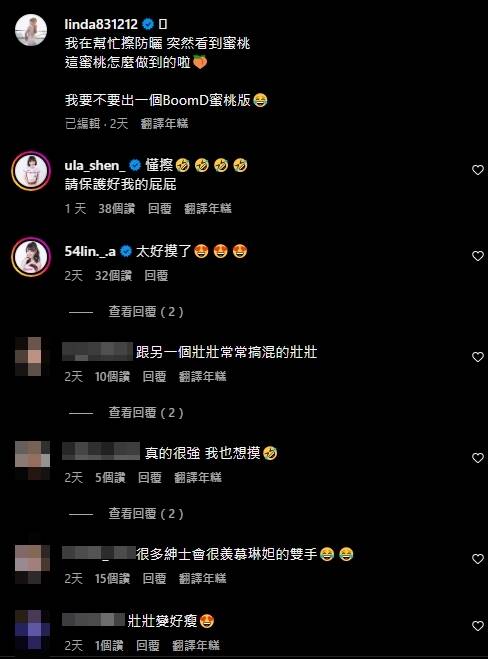The width and height of the screenshot is (488, 659).
Task: Like the comment 真的很強 我也想摸
Action: tap(477, 458)
